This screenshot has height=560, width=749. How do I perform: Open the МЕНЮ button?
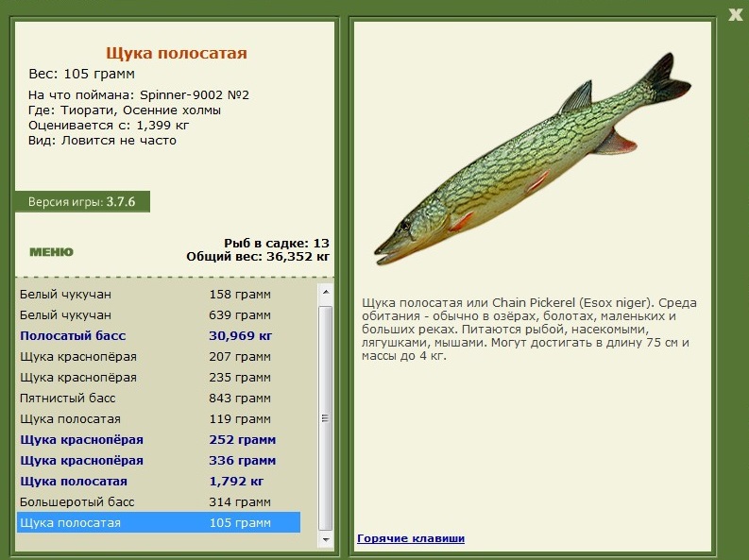click(51, 252)
